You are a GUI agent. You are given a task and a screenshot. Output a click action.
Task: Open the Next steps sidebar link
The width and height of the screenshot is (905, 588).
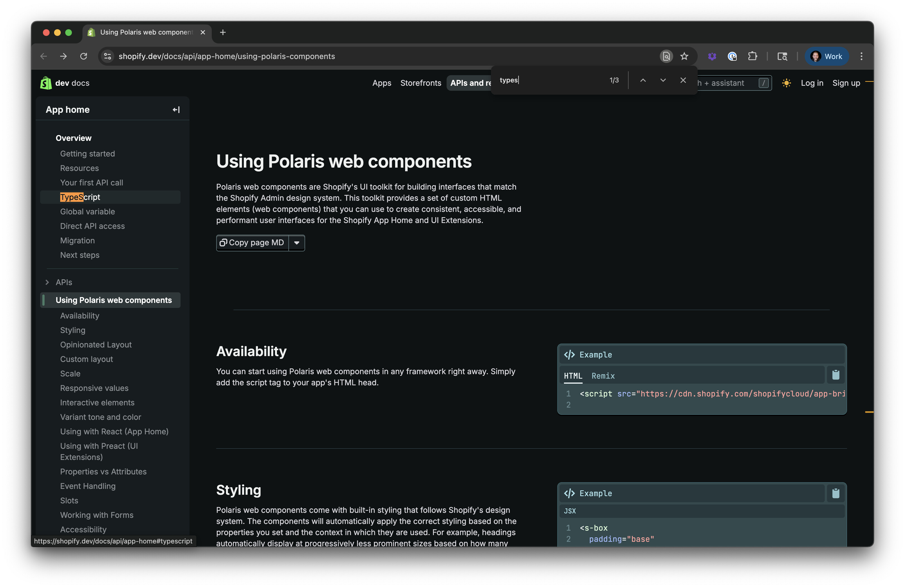pyautogui.click(x=80, y=255)
